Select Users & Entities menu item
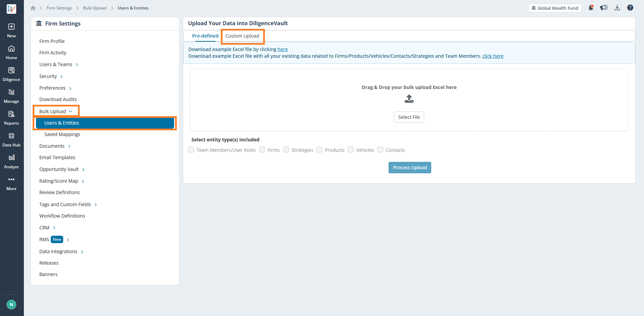The width and height of the screenshot is (644, 316). coord(105,123)
